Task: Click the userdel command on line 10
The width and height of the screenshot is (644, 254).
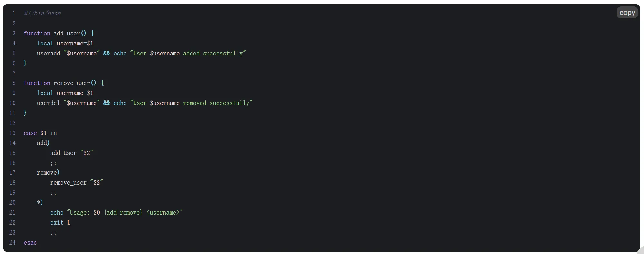Action: (49, 103)
